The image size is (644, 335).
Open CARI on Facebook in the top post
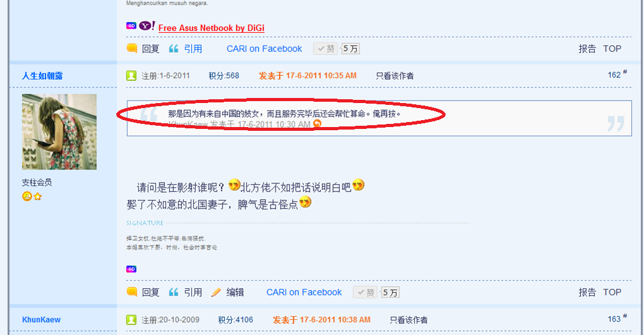point(264,49)
